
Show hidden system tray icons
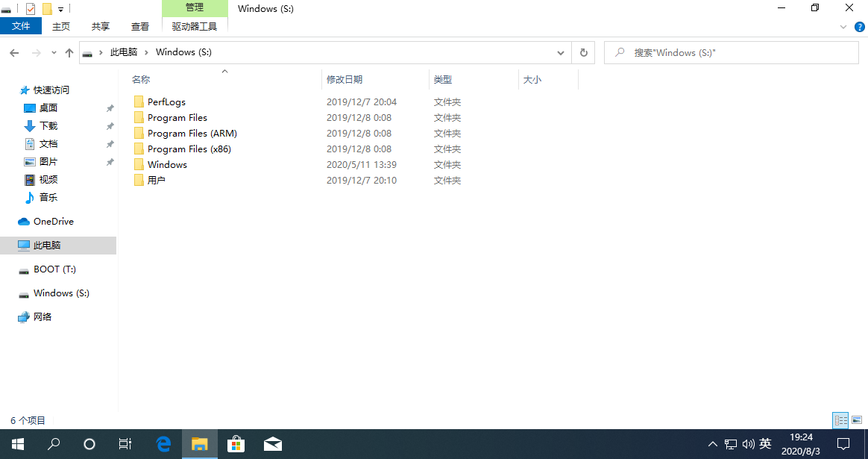(712, 444)
